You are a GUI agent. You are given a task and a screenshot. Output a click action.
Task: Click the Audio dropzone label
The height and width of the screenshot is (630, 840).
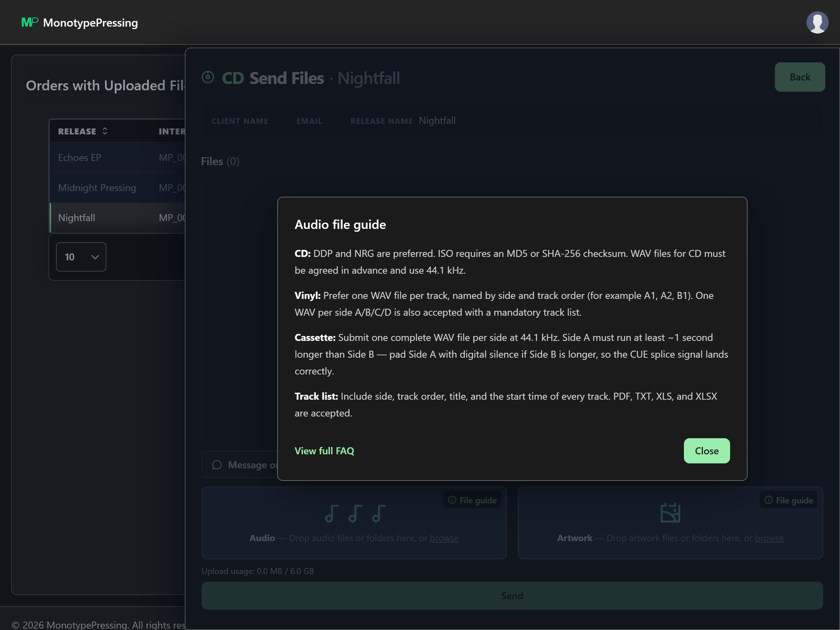coord(262,538)
